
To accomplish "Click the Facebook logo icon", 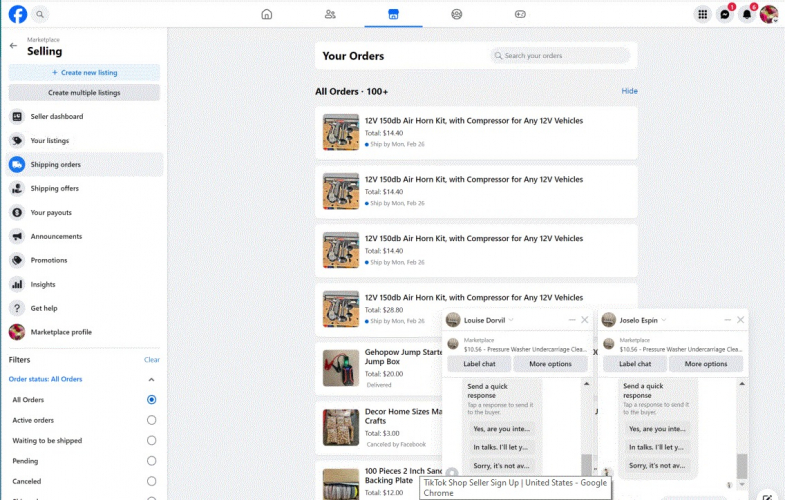I will coord(18,14).
